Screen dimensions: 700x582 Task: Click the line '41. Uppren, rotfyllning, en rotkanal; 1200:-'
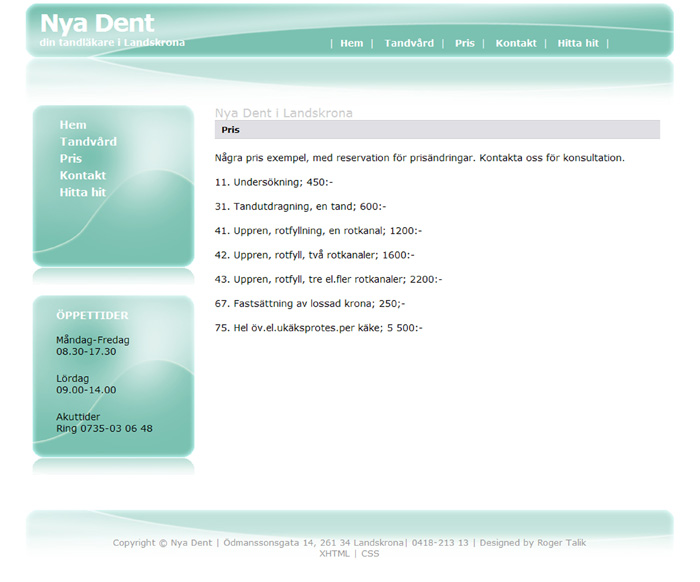[x=318, y=231]
